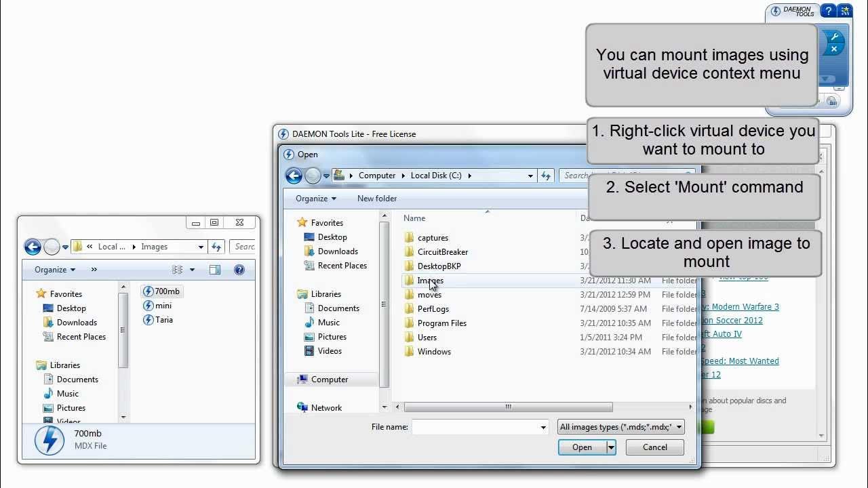The height and width of the screenshot is (488, 868).
Task: Cancel the Open dialog
Action: [x=654, y=447]
